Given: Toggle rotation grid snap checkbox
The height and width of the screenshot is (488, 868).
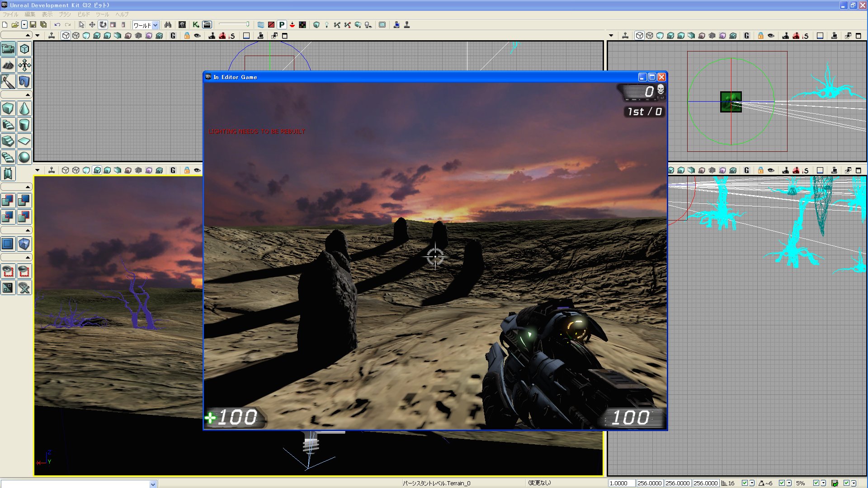Looking at the screenshot, I should click(x=782, y=483).
